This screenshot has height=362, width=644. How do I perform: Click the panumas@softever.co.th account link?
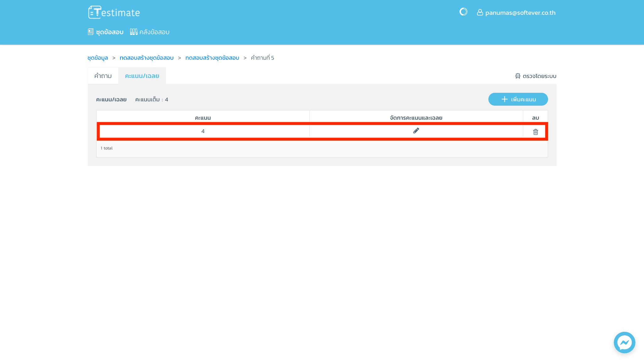(520, 13)
